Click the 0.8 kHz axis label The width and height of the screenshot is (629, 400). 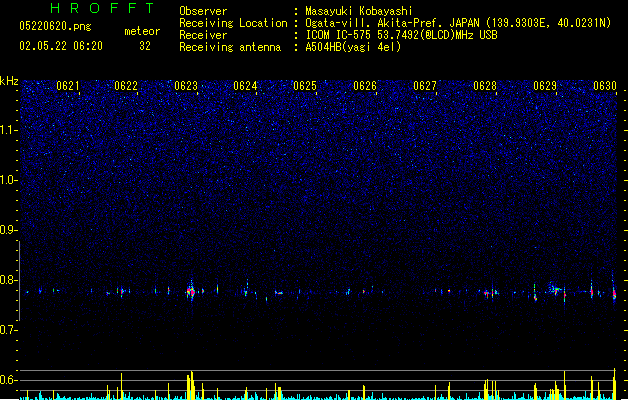8,280
